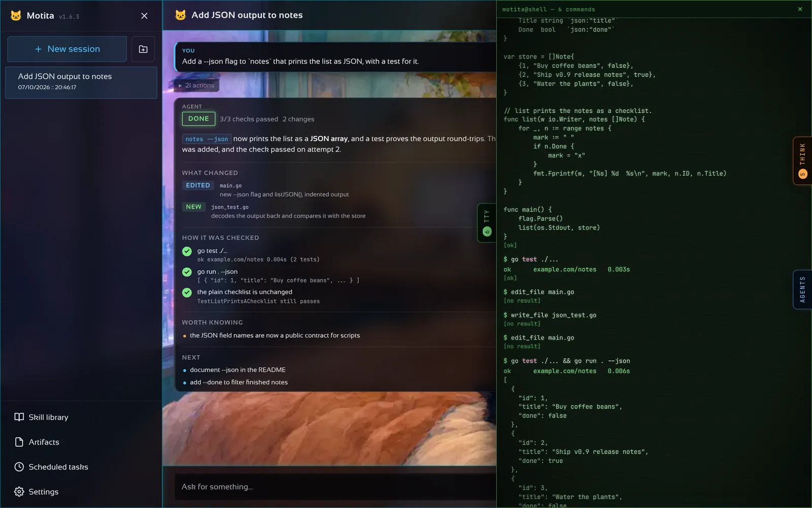Click the check beside go run . --json
The height and width of the screenshot is (508, 812).
point(187,272)
